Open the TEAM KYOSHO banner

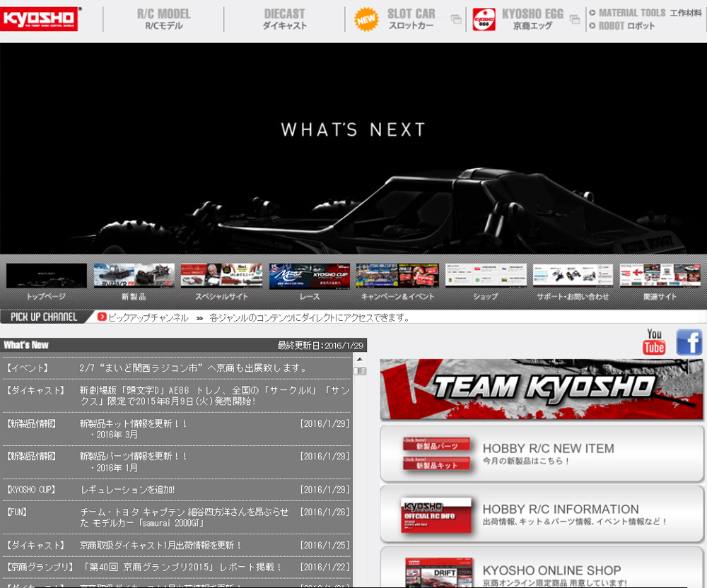(542, 389)
